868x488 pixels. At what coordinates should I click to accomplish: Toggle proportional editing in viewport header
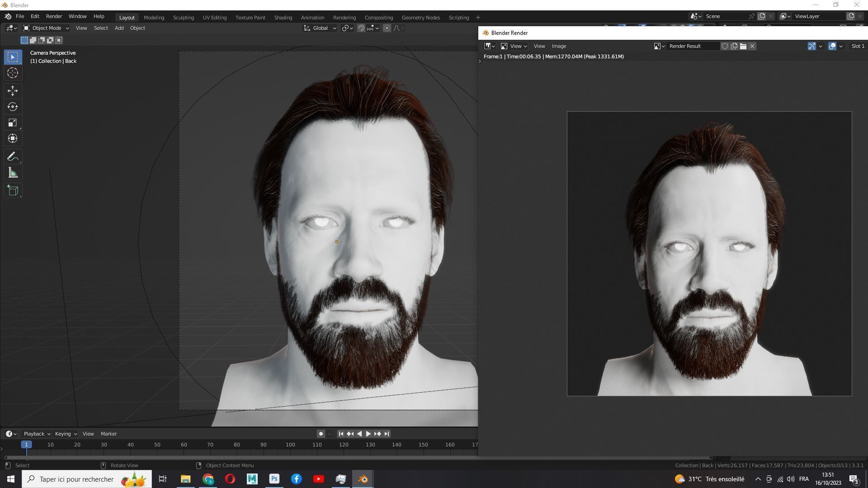[x=387, y=28]
